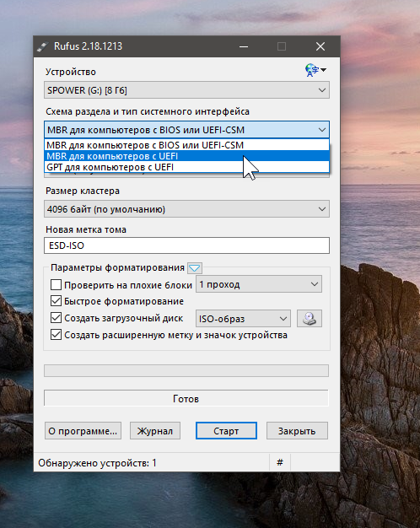Click the Rufus USB title bar icon
This screenshot has height=528, width=420.
pos(43,46)
